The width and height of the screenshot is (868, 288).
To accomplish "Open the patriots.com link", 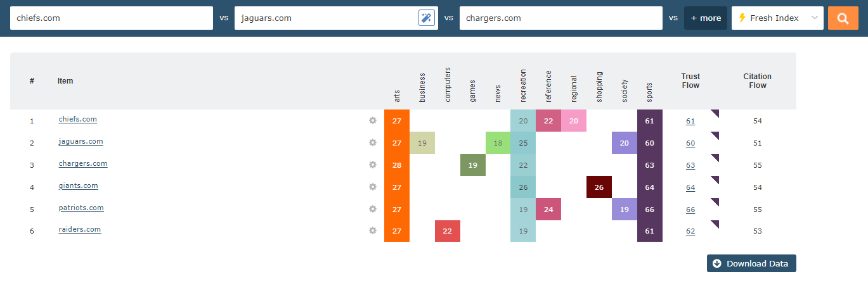I will click(x=81, y=208).
